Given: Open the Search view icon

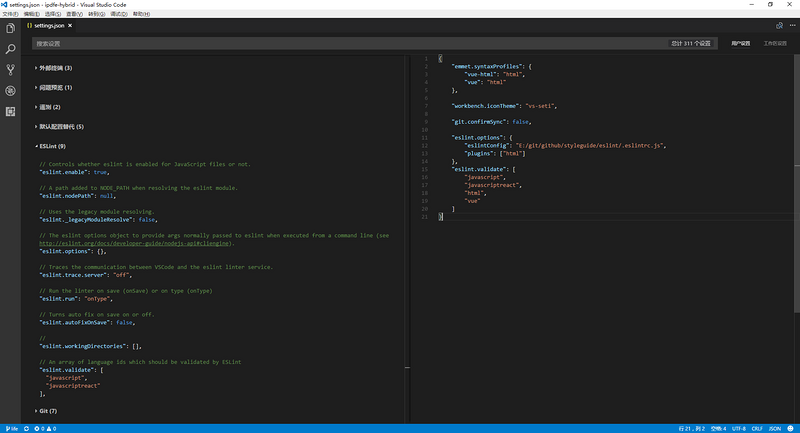Looking at the screenshot, I should click(x=10, y=49).
